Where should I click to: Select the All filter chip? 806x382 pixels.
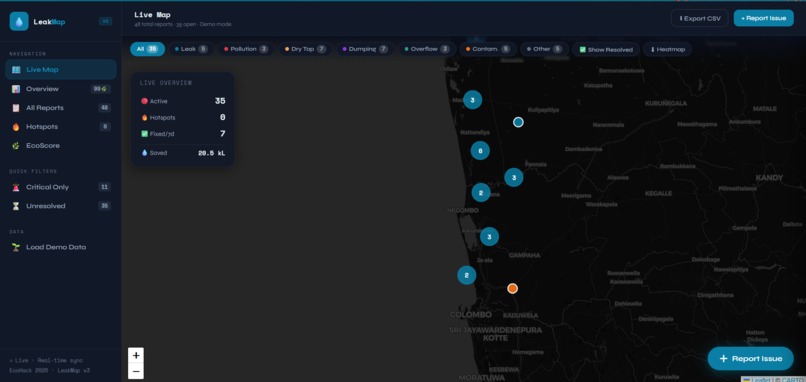pyautogui.click(x=147, y=49)
